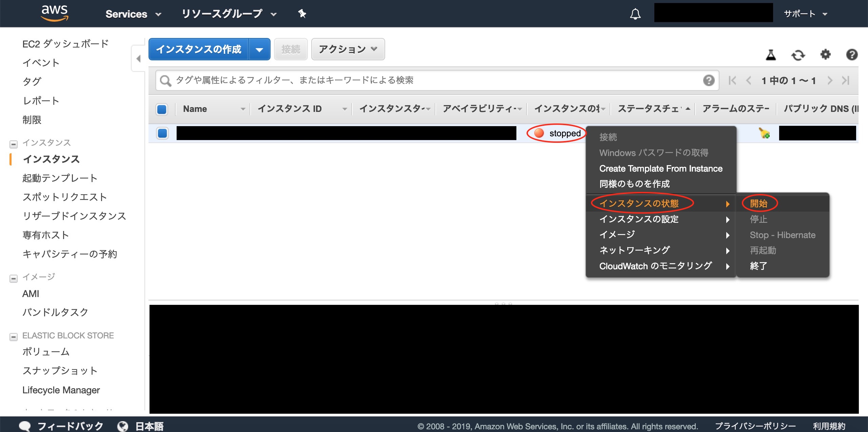Open 起動テンプレート in the sidebar
This screenshot has width=868, height=432.
60,178
